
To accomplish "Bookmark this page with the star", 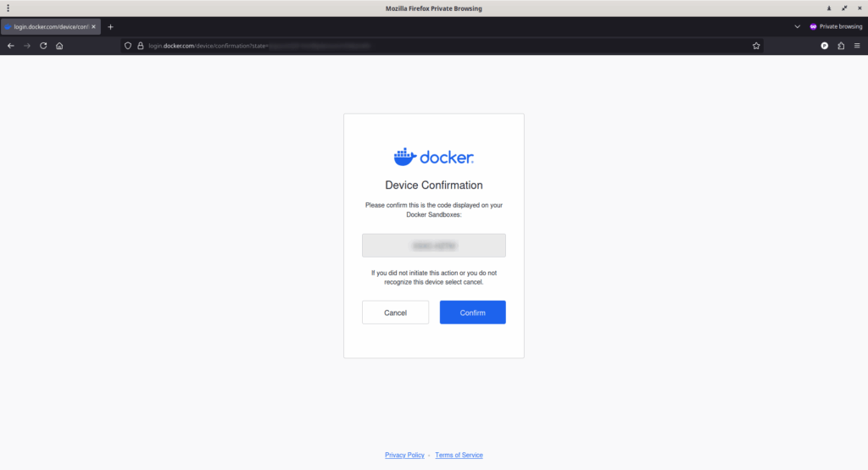I will pyautogui.click(x=756, y=46).
